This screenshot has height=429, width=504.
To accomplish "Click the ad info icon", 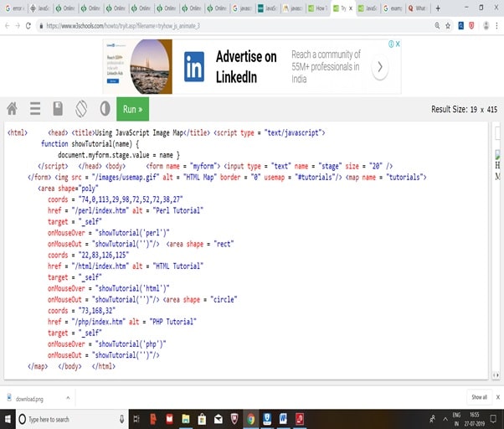I will 391,44.
